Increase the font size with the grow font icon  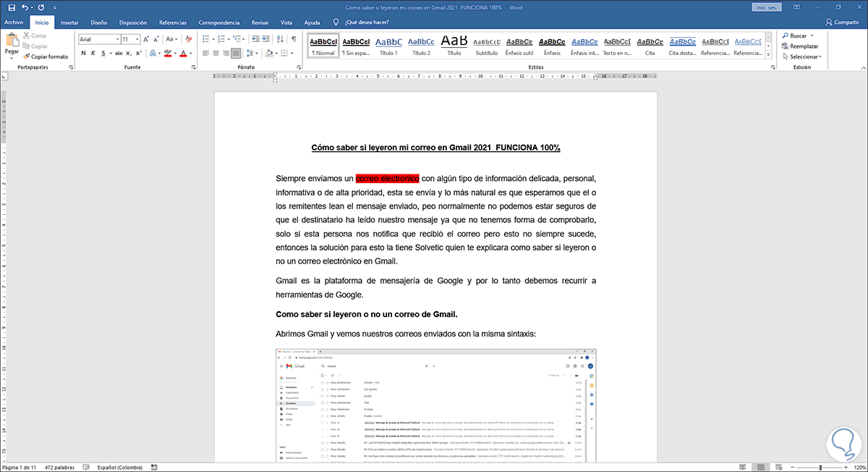click(146, 39)
